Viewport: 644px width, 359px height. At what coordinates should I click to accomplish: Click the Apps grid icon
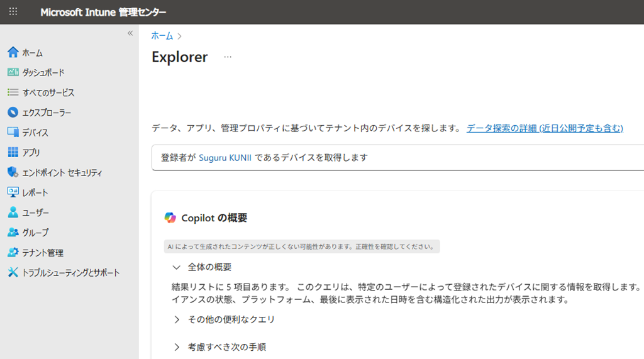pyautogui.click(x=13, y=152)
